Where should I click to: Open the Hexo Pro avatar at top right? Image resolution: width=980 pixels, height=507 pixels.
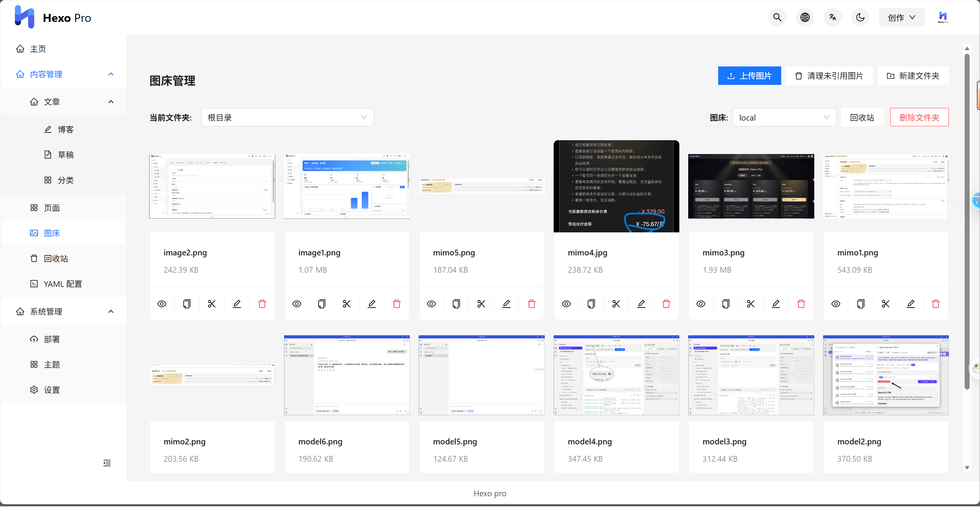click(943, 17)
